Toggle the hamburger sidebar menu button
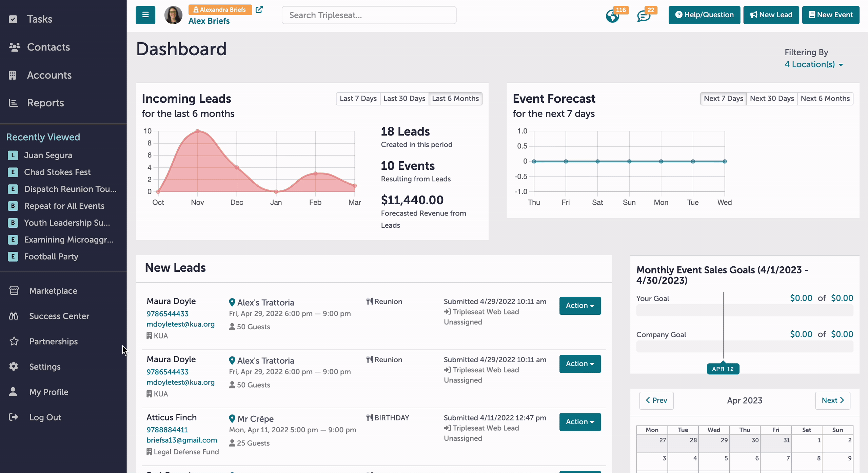Viewport: 868px width, 473px height. pyautogui.click(x=145, y=15)
